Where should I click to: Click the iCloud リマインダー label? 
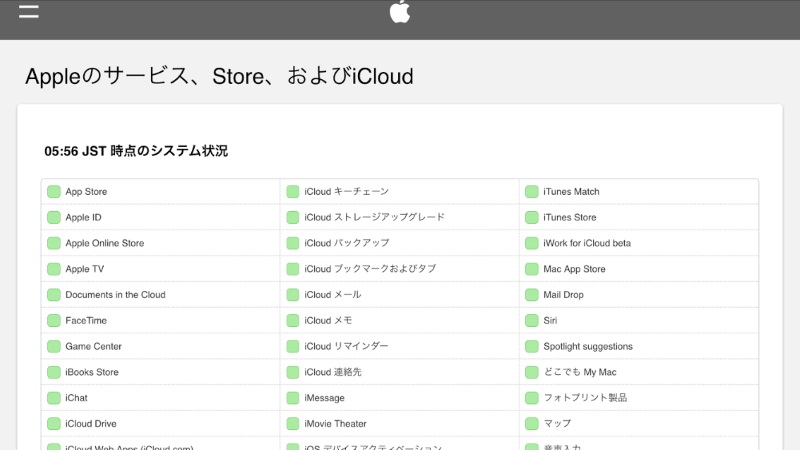tap(346, 346)
